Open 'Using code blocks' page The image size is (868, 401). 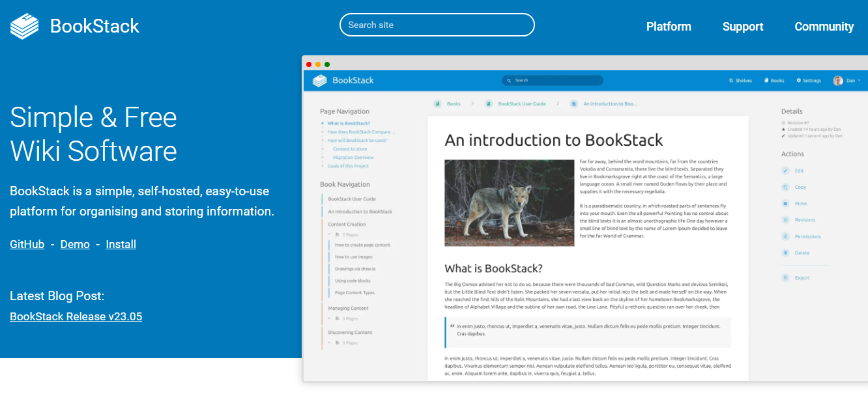point(353,281)
